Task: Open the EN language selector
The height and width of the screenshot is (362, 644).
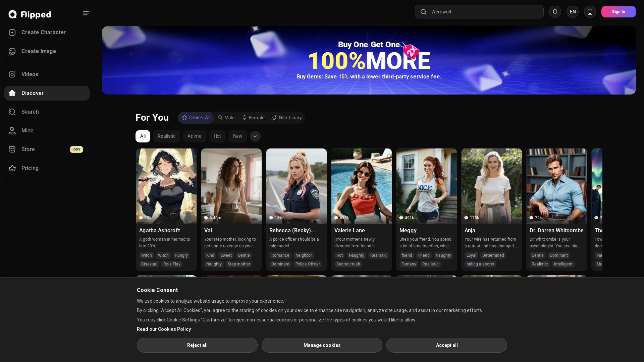Action: click(573, 12)
